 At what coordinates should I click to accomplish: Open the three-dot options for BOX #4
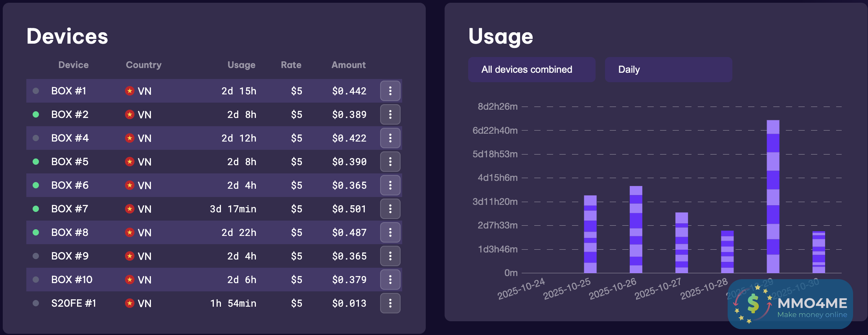[x=390, y=138]
